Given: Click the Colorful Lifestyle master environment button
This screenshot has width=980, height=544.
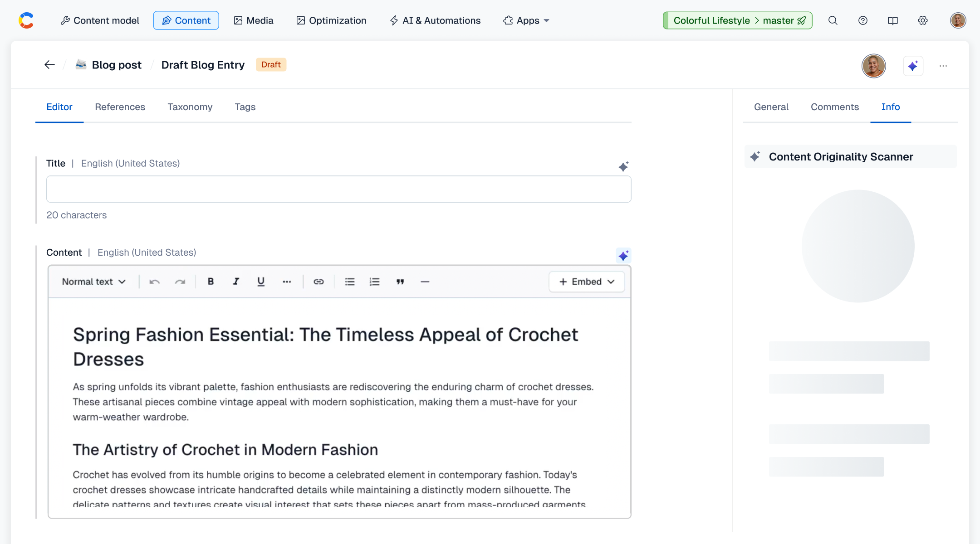Looking at the screenshot, I should (737, 20).
